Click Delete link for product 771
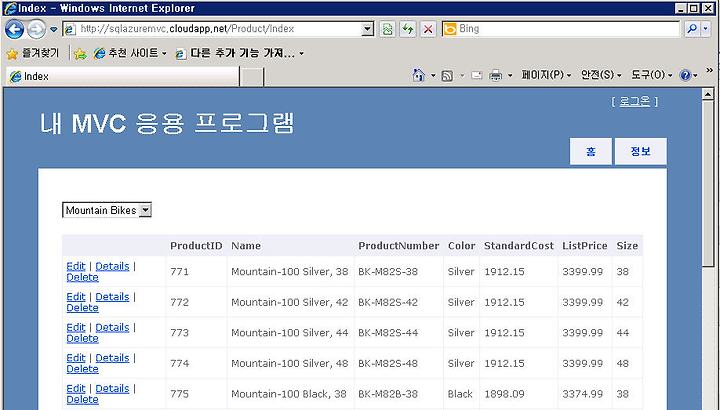The image size is (720, 410). 82,277
